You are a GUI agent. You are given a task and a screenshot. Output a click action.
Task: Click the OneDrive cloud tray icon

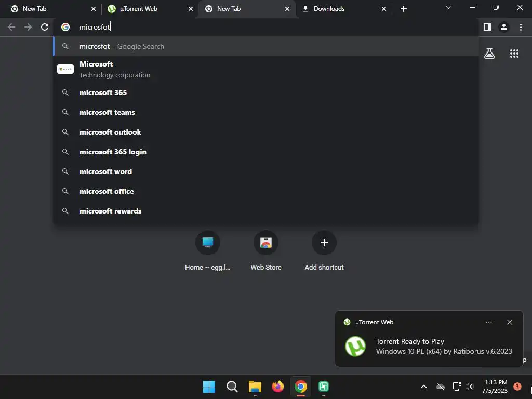441,387
